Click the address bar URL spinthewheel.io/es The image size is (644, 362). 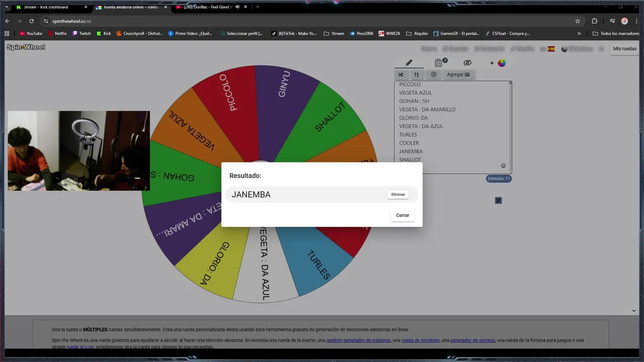coord(71,21)
